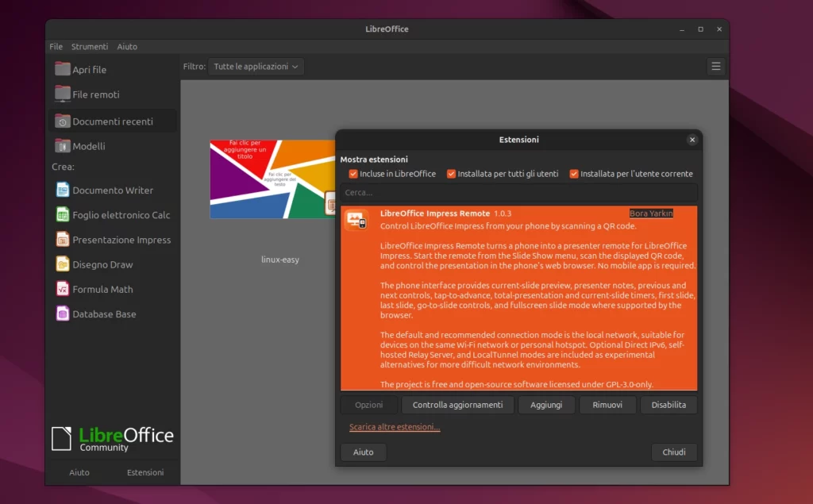This screenshot has height=504, width=813.
Task: Click the Bora Yarkın publisher link
Action: pos(651,214)
